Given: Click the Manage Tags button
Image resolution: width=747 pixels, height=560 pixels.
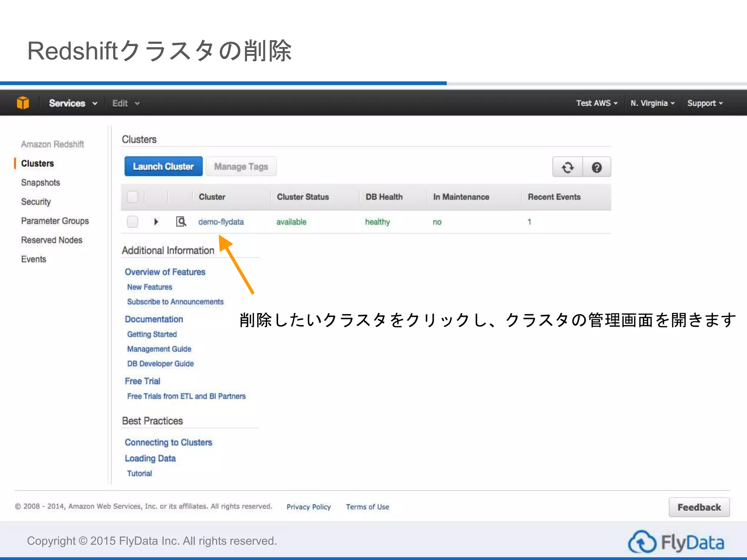Looking at the screenshot, I should [x=241, y=166].
